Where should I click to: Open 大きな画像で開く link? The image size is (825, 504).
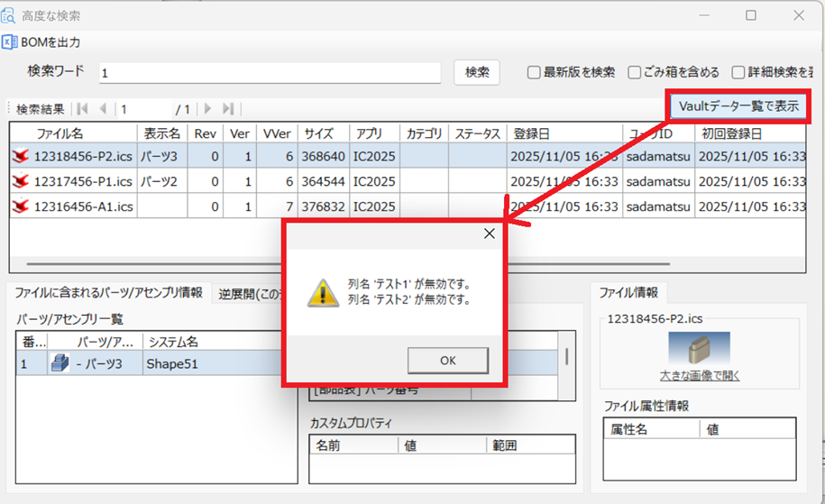(x=700, y=376)
